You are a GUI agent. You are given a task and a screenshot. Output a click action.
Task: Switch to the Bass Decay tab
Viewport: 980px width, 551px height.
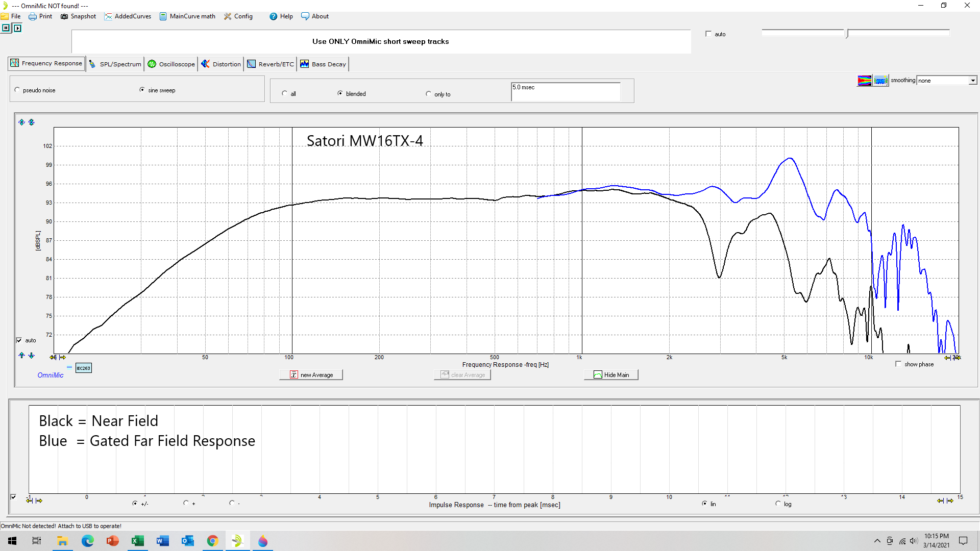coord(324,64)
